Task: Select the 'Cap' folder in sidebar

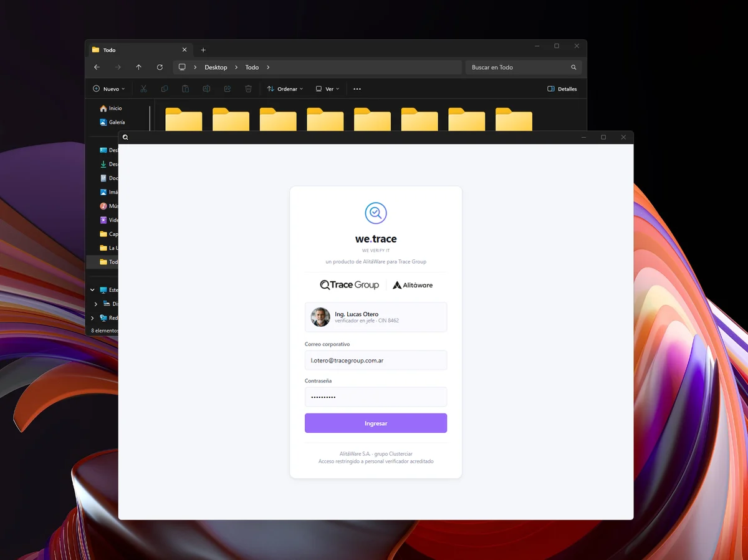Action: point(108,234)
